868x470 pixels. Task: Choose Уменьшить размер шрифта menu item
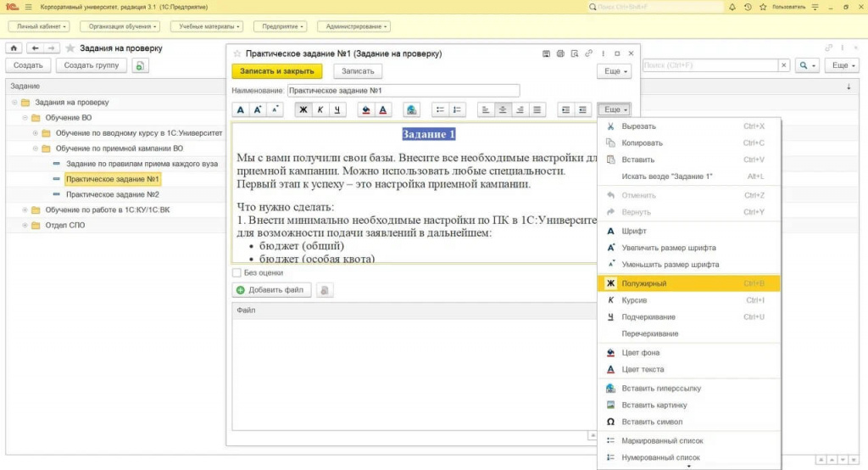click(689, 265)
